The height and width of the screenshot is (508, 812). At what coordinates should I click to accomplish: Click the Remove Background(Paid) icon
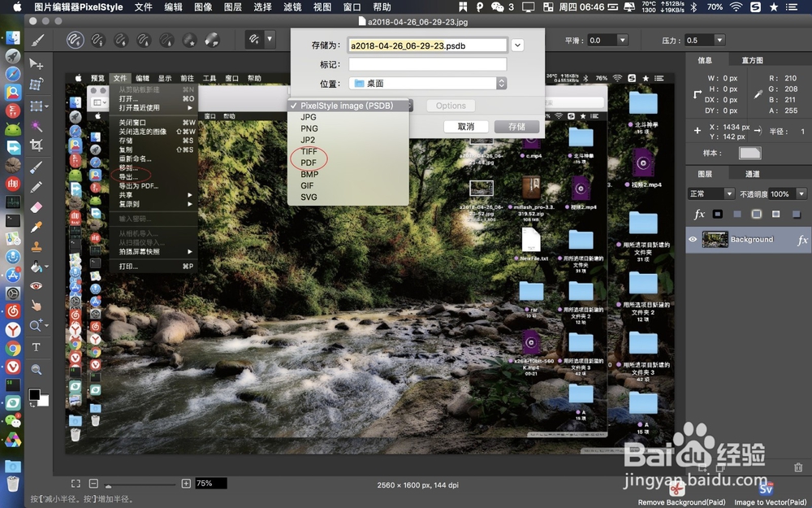click(x=676, y=489)
